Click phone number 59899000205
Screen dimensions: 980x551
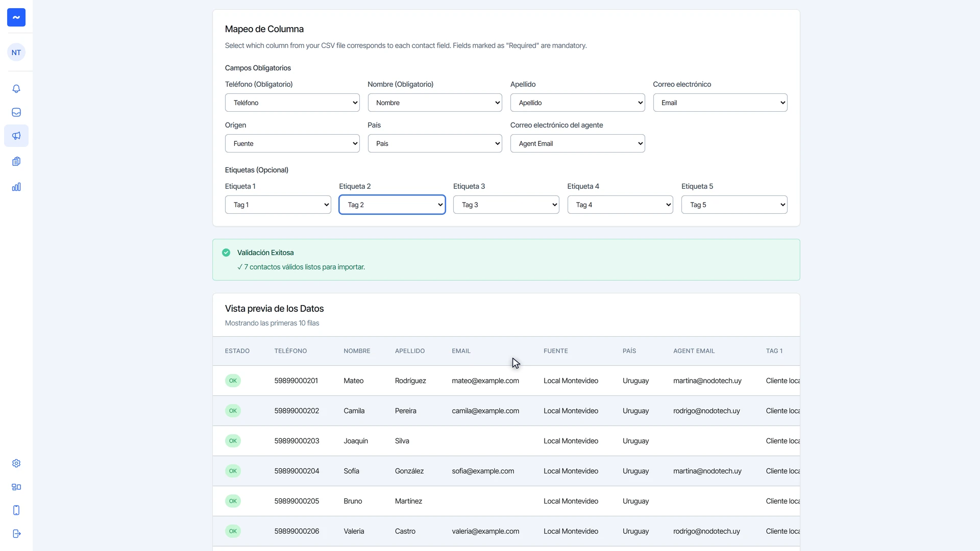(297, 501)
